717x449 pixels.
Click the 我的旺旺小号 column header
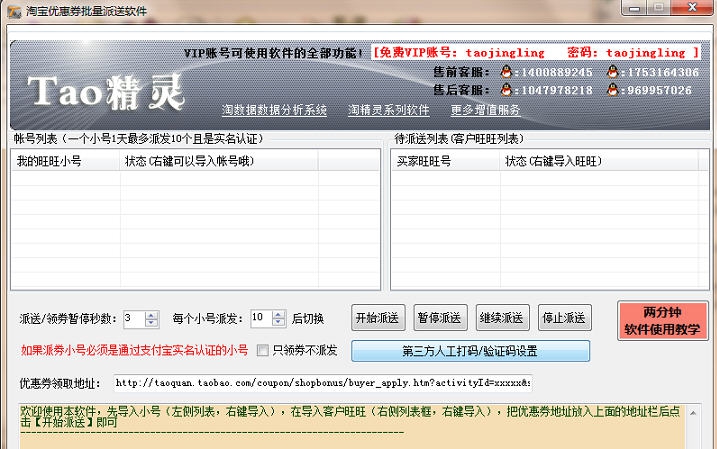tap(66, 161)
